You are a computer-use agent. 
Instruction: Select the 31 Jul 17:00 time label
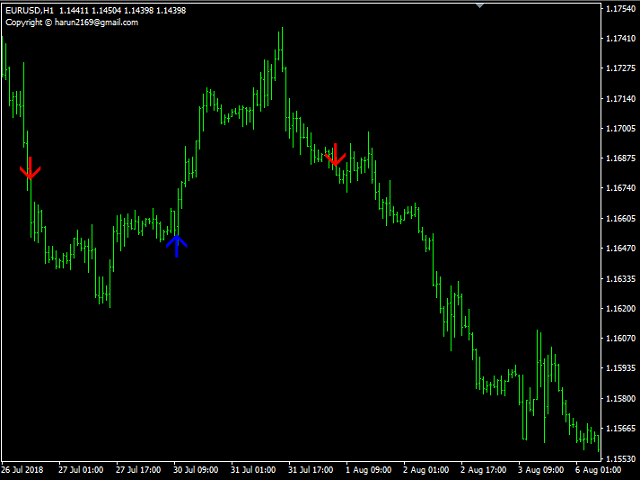[x=311, y=470]
